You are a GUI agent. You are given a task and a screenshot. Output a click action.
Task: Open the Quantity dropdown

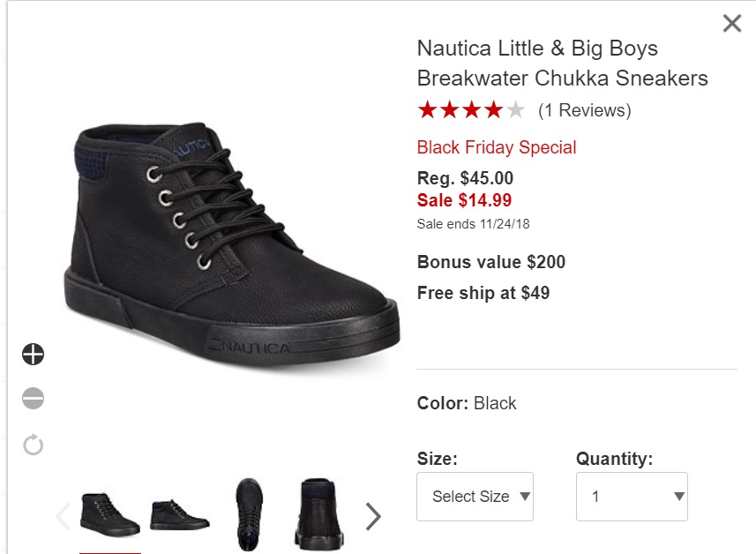[x=632, y=497]
